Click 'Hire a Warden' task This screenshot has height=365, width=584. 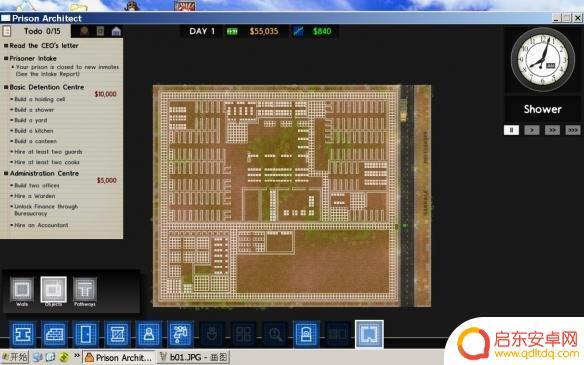click(34, 196)
